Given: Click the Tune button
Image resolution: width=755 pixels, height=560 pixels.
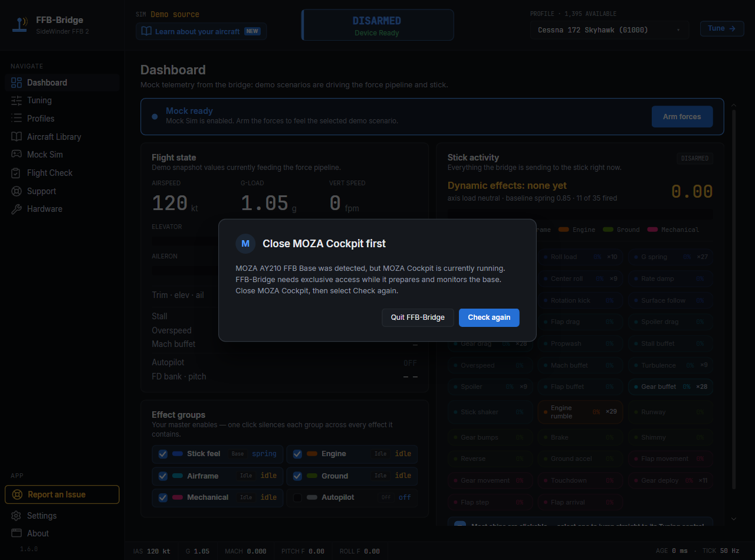Looking at the screenshot, I should pyautogui.click(x=722, y=28).
